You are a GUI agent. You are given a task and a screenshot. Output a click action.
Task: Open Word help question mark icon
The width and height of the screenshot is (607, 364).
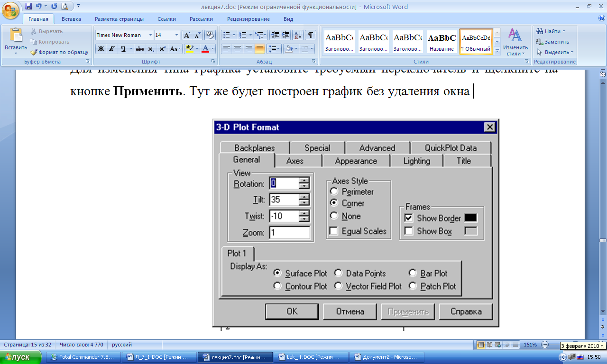tap(602, 19)
